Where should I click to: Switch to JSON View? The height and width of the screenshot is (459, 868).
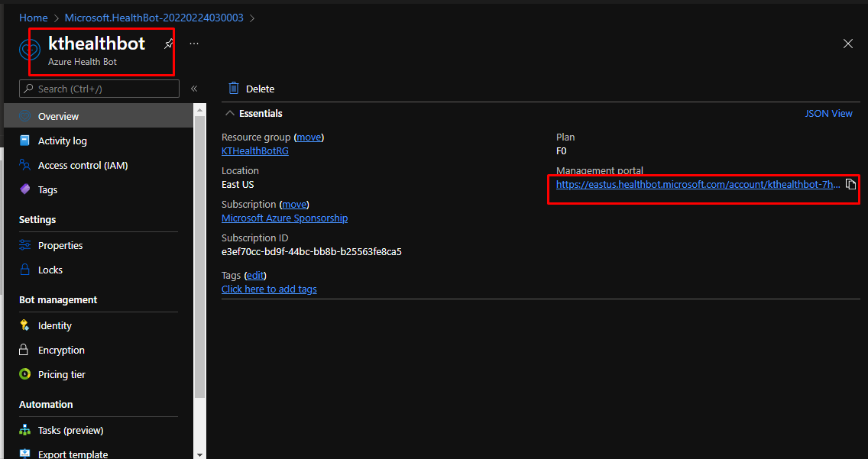[828, 114]
